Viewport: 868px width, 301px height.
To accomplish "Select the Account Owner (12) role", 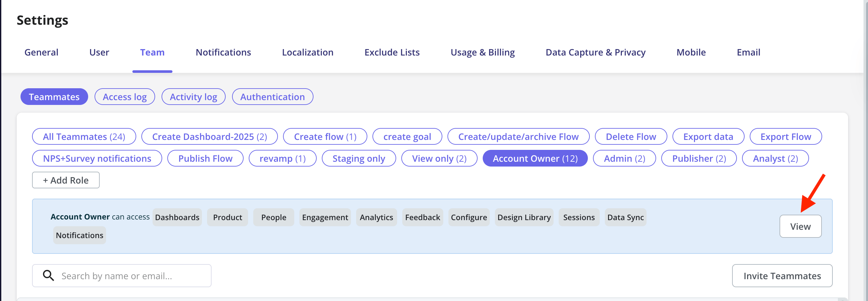I will 535,158.
